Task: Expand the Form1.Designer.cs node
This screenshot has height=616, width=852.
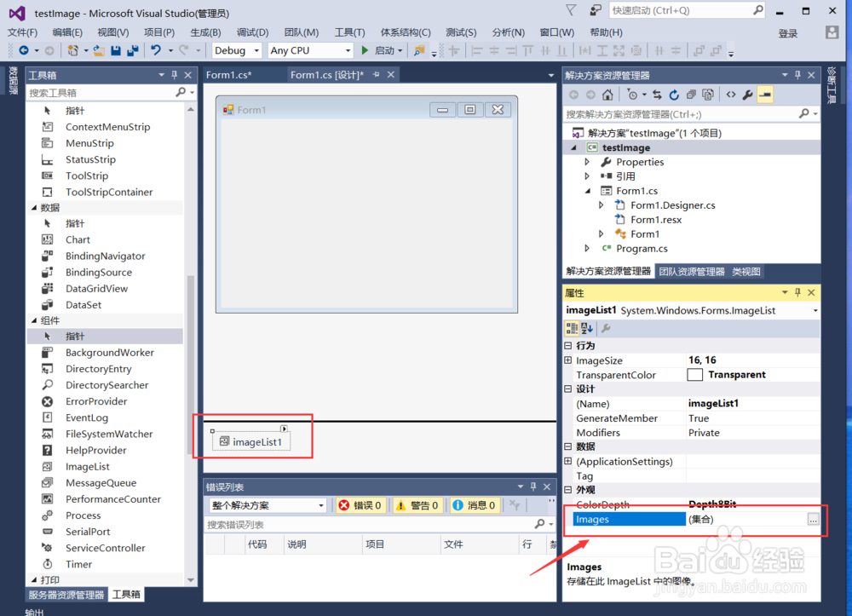Action: click(602, 205)
